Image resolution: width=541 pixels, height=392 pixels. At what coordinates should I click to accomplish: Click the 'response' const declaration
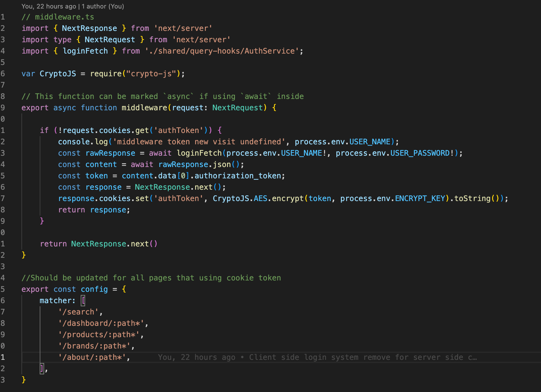103,187
